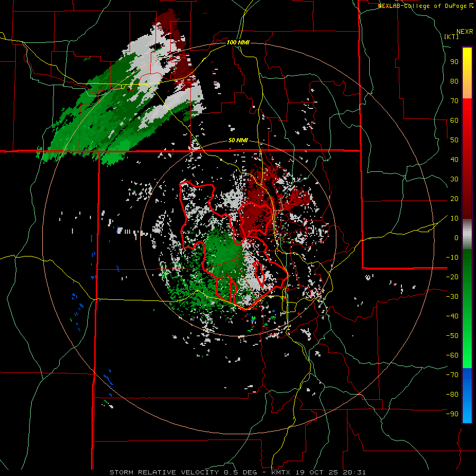Click the positive 70 legend value

[454, 101]
